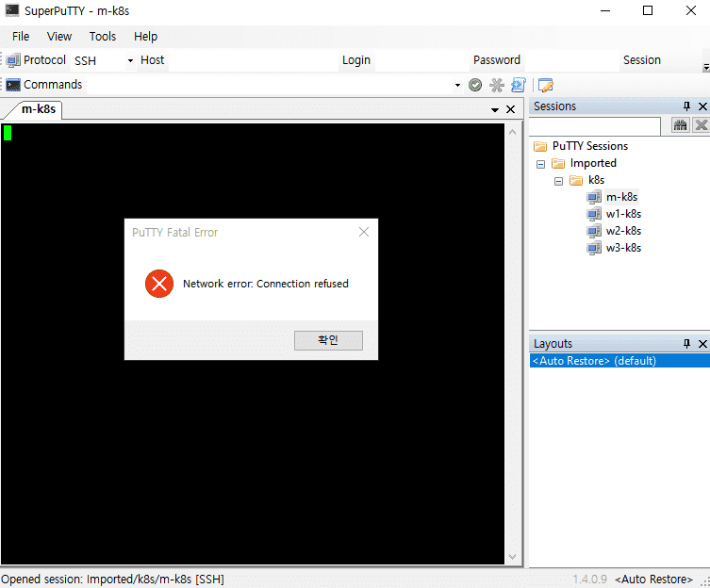
Task: Close the PuTTY Fatal Error dialog
Action: tap(364, 232)
